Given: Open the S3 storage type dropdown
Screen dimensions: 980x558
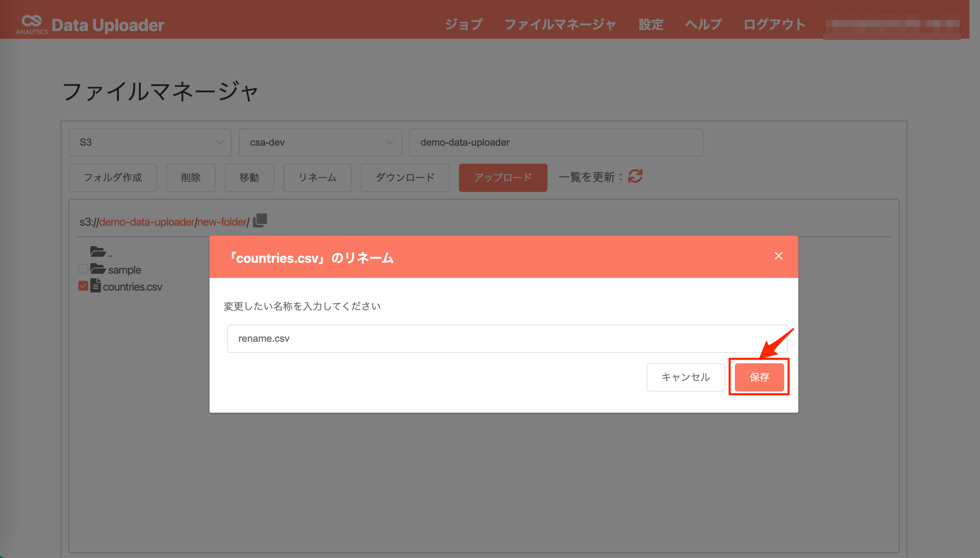Looking at the screenshot, I should [x=150, y=142].
